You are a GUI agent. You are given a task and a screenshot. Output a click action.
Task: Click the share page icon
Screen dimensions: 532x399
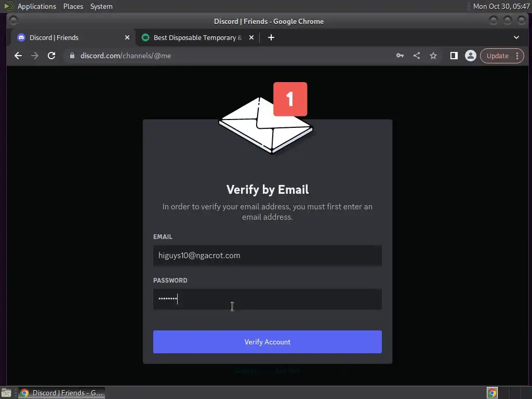417,56
